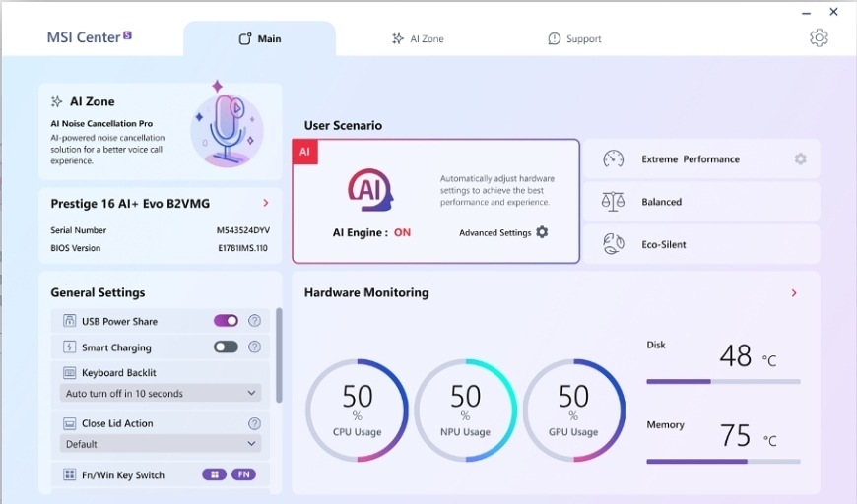Click the Extreme Performance gauge icon

[x=613, y=158]
